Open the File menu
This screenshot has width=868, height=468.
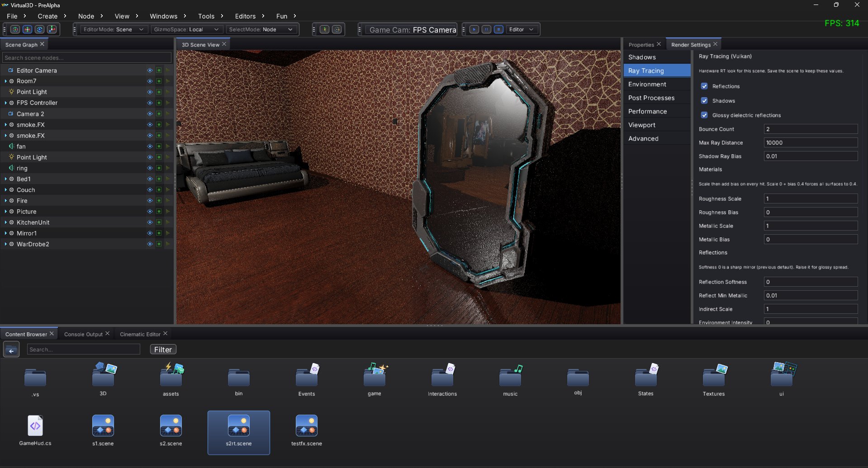(12, 16)
